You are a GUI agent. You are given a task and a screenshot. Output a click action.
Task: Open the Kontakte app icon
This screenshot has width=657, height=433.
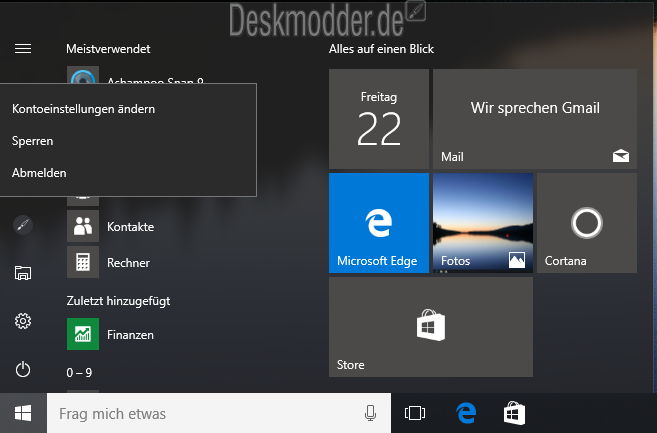pyautogui.click(x=83, y=226)
